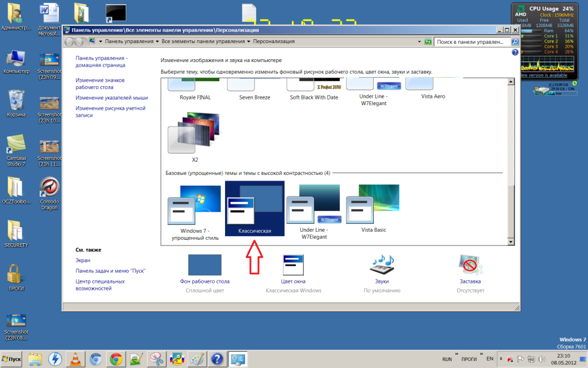This screenshot has width=588, height=368.
Task: Pick the Under Line W7Elegant basic theme
Action: (314, 212)
